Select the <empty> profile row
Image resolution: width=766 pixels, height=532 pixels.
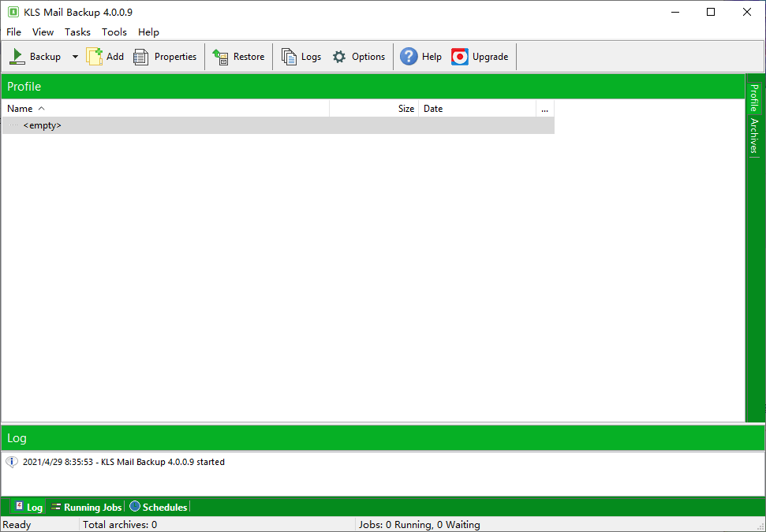pyautogui.click(x=278, y=125)
